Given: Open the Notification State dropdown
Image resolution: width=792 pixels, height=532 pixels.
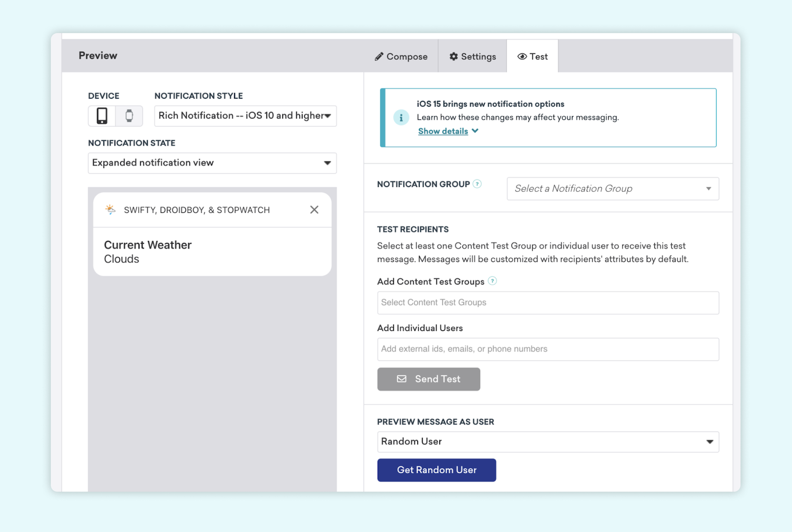Looking at the screenshot, I should [x=212, y=163].
